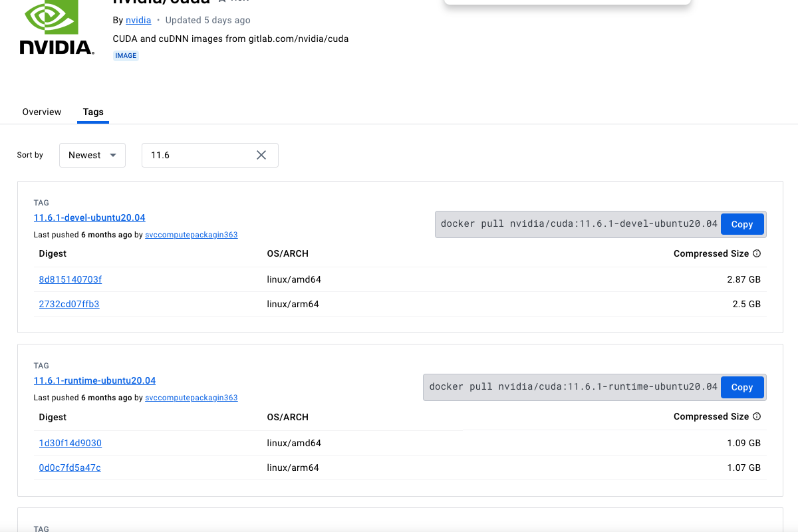This screenshot has height=532, width=798.
Task: Click the NVIDIA logo image
Action: tap(57, 28)
